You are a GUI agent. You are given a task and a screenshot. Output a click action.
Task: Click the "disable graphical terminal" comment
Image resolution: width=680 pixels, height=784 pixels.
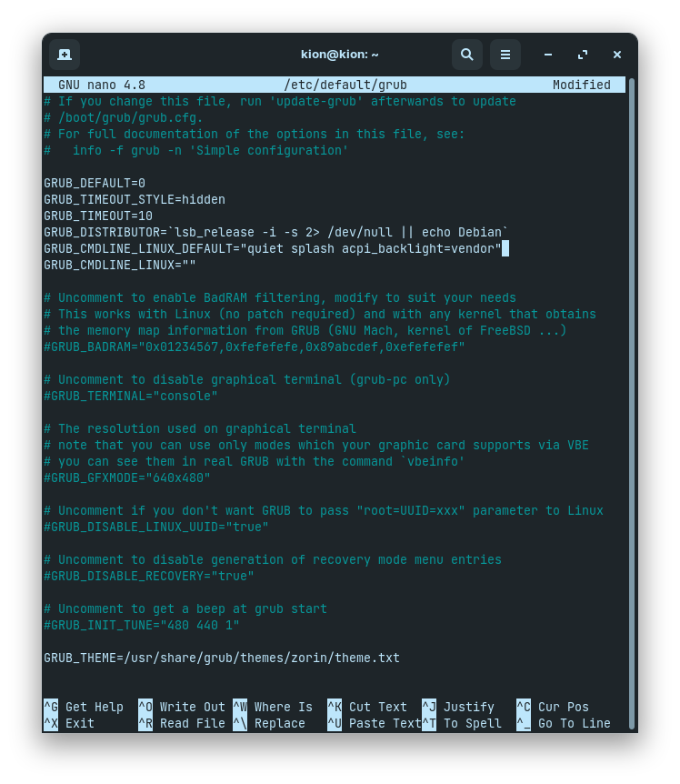tap(247, 380)
